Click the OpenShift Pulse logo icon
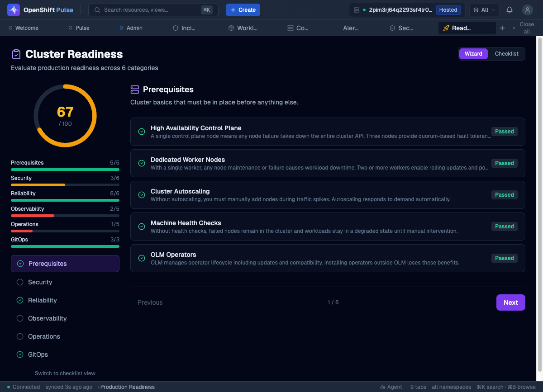 point(14,10)
